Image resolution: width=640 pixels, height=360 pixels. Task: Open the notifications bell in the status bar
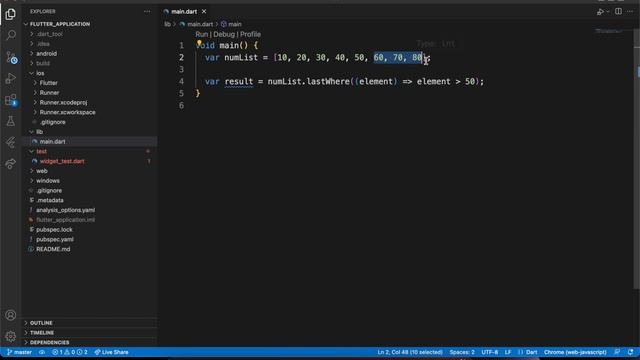[x=631, y=352]
